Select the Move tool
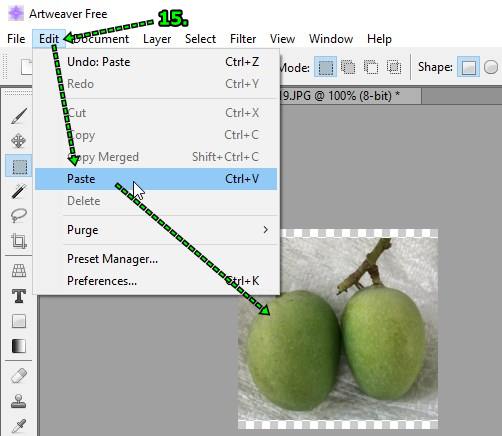The width and height of the screenshot is (502, 436). coord(19,141)
